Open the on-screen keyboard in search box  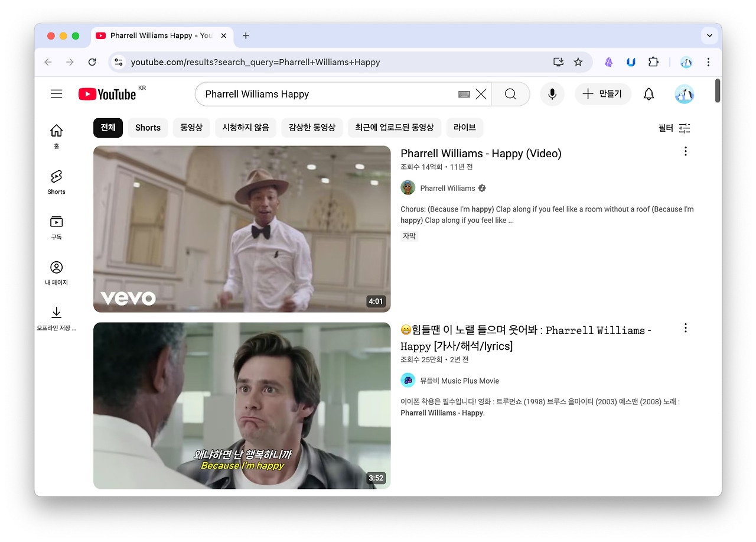click(x=464, y=94)
